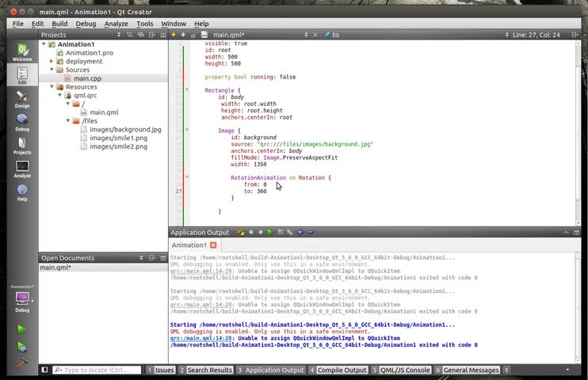The width and height of the screenshot is (588, 380).
Task: Open the Welcome mode
Action: pos(22,52)
